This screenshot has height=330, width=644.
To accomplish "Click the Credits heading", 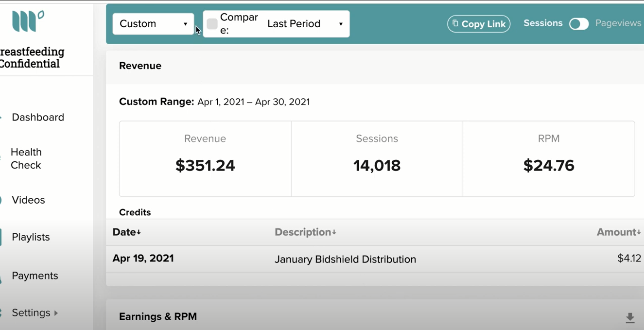I will coord(135,212).
